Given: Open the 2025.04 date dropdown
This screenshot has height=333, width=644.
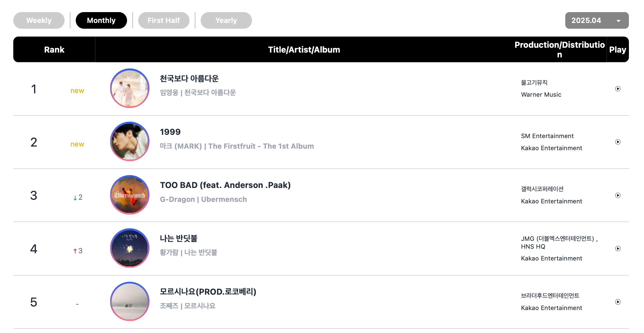Looking at the screenshot, I should click(x=597, y=21).
